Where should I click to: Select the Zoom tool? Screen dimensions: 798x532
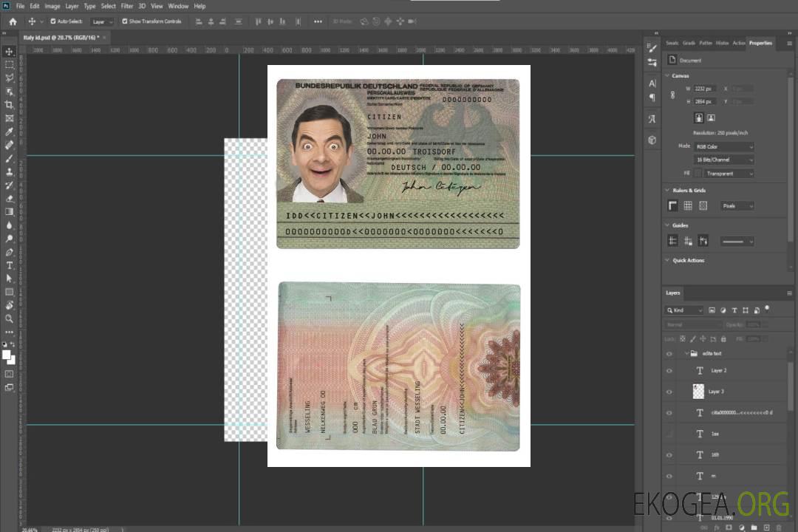tap(9, 318)
